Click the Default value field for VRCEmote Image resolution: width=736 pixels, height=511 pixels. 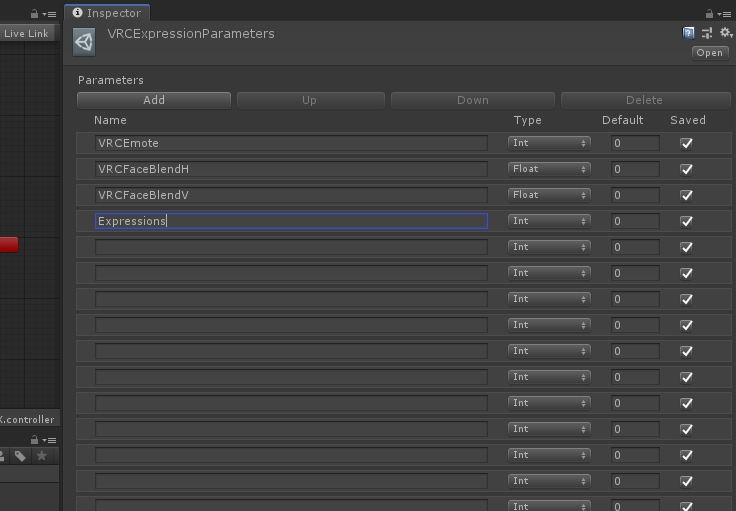coord(635,143)
